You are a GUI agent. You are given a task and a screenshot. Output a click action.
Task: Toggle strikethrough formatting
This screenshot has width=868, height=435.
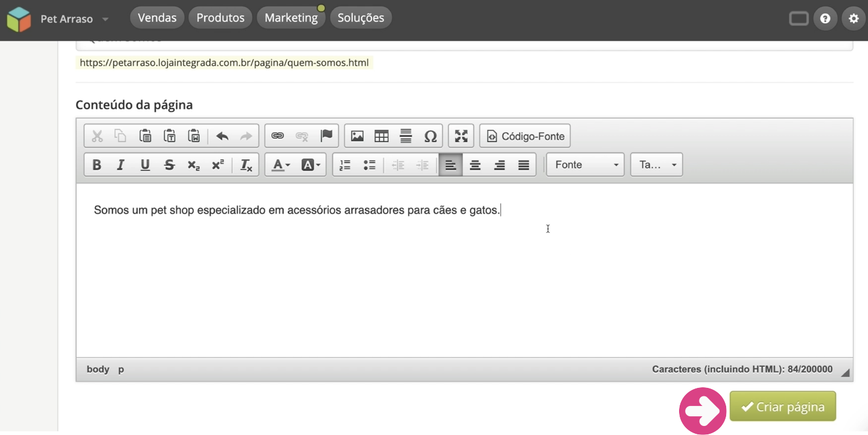click(x=170, y=164)
